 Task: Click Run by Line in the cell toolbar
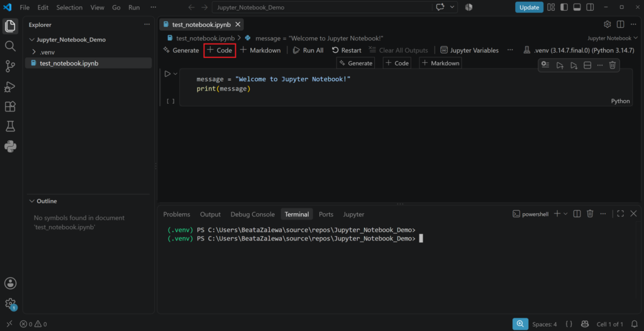[x=545, y=65]
